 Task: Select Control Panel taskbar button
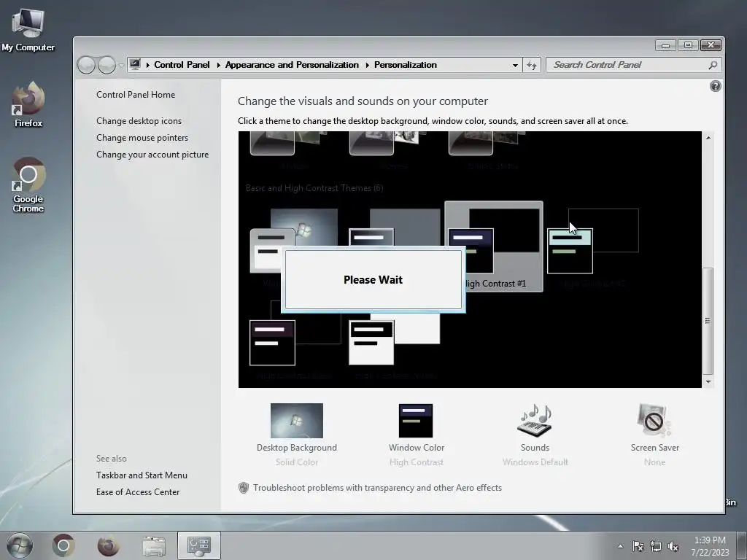198,545
